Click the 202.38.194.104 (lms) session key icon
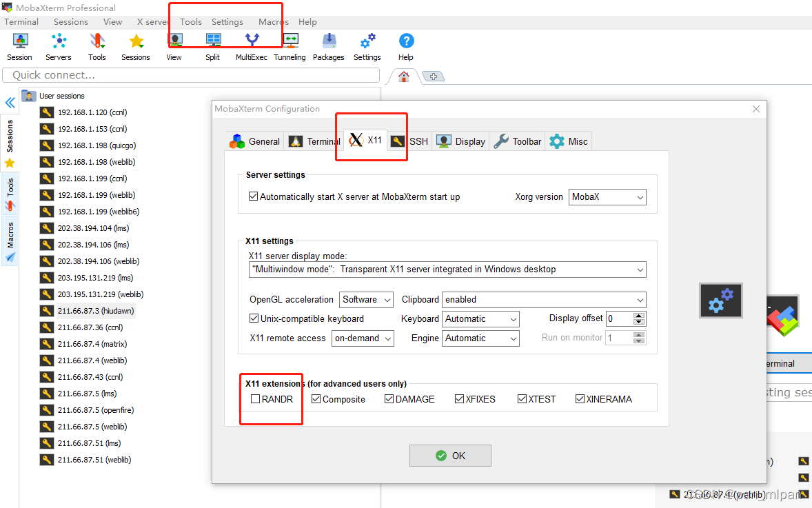 tap(47, 228)
